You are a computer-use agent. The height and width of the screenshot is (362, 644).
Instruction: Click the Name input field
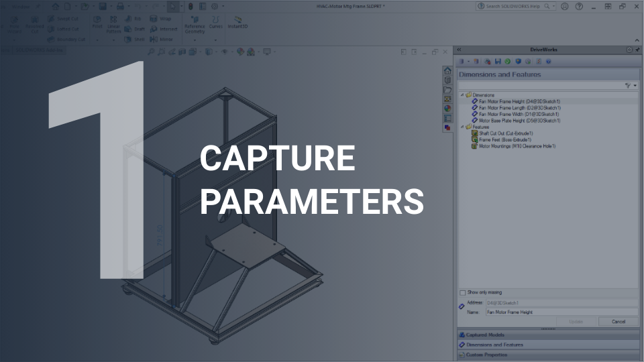click(x=561, y=312)
